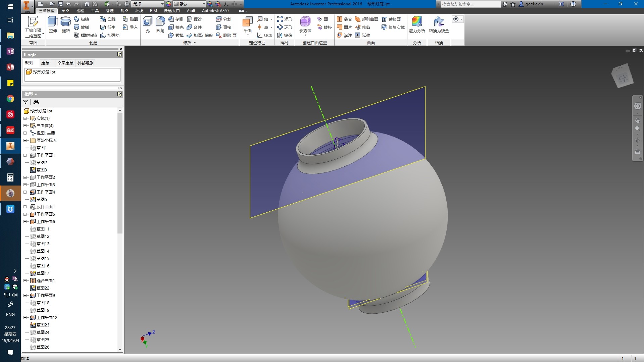The width and height of the screenshot is (644, 362).
Task: Expand the 修改 panel dropdown arrow
Action: coord(195,43)
